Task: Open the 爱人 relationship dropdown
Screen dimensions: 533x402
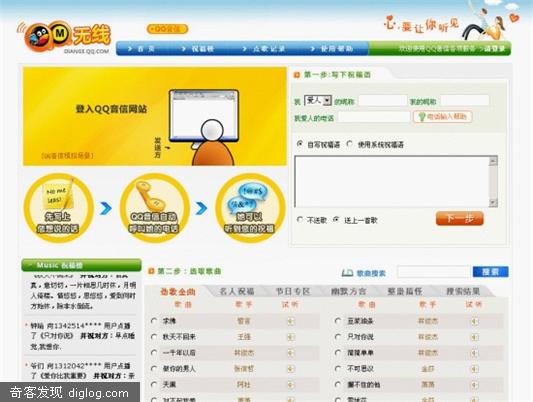Action: (x=317, y=100)
